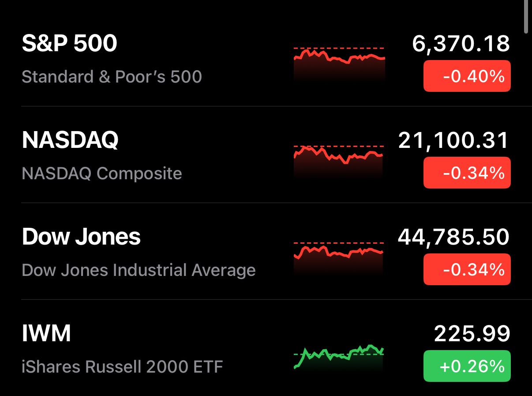Screen dimensions: 532x396
Task: Click the iShares Russell 2000 ETF description
Action: tap(122, 367)
